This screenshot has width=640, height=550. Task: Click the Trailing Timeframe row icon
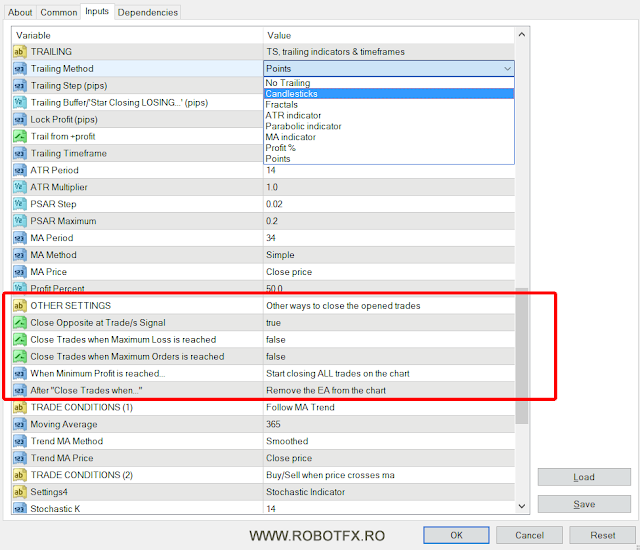click(19, 153)
